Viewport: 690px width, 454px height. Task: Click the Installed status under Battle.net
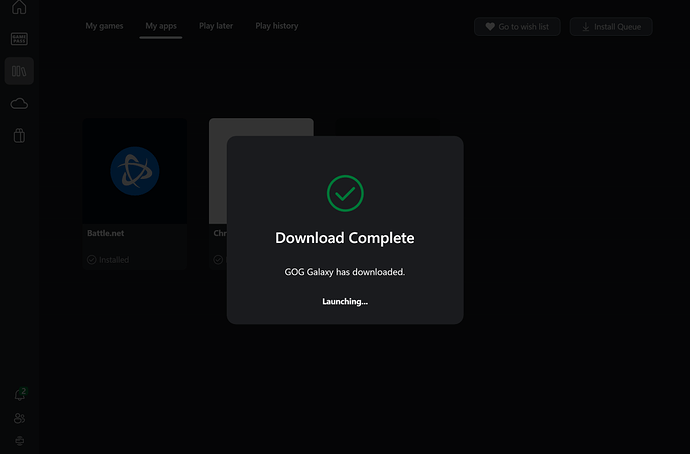pos(108,260)
